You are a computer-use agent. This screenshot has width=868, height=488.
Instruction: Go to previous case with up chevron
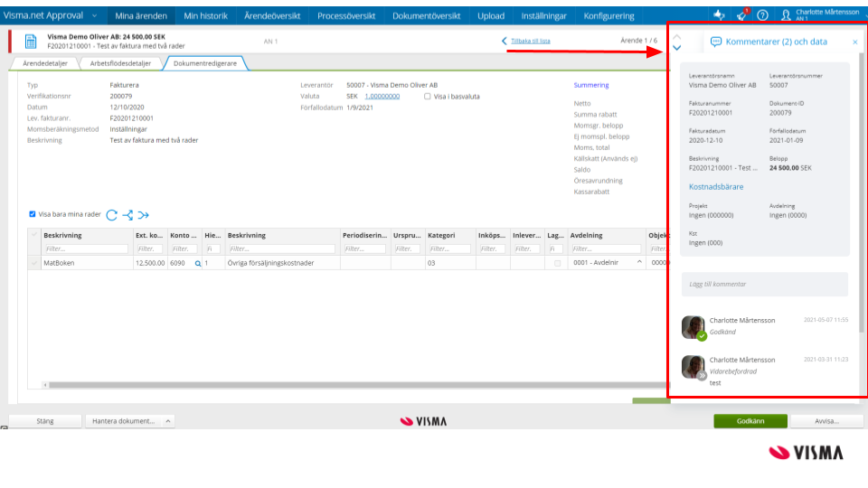pos(676,37)
